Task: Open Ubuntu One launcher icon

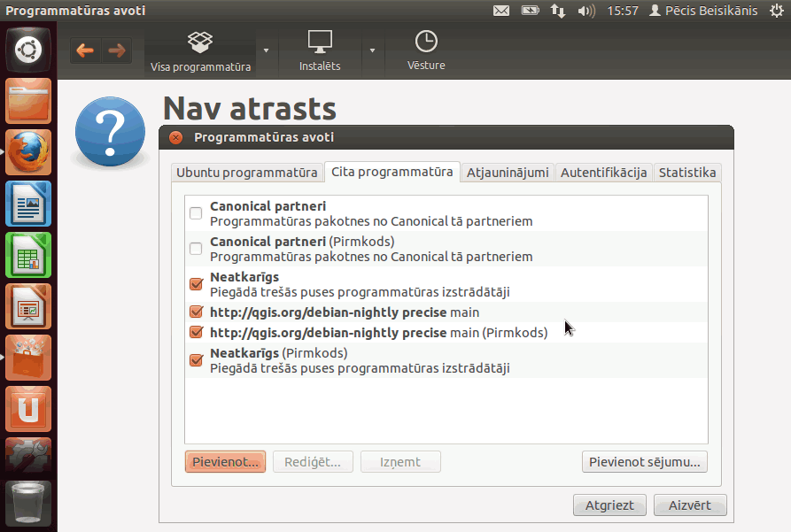Action: (x=28, y=409)
